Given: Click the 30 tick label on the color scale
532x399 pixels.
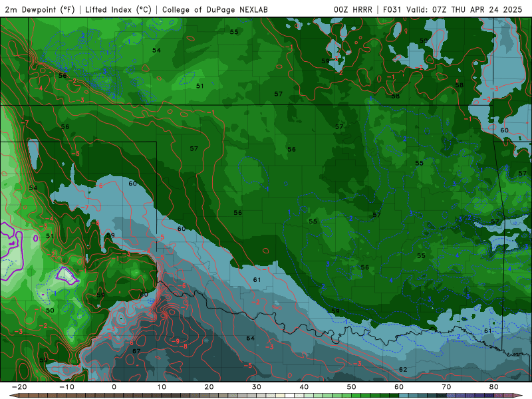Looking at the screenshot, I should (257, 387).
